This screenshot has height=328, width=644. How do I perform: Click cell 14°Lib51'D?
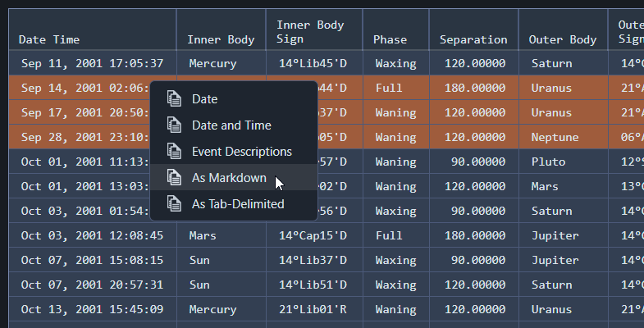(x=313, y=285)
